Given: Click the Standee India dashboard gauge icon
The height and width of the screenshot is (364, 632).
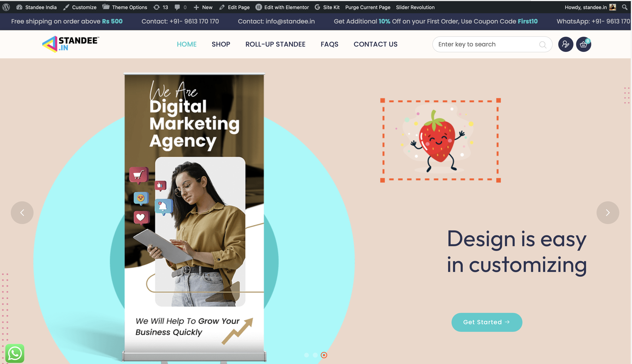Looking at the screenshot, I should pyautogui.click(x=19, y=7).
